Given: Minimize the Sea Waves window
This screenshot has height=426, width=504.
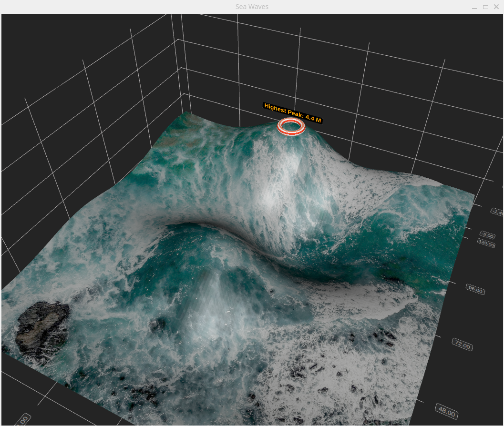Looking at the screenshot, I should pos(474,7).
